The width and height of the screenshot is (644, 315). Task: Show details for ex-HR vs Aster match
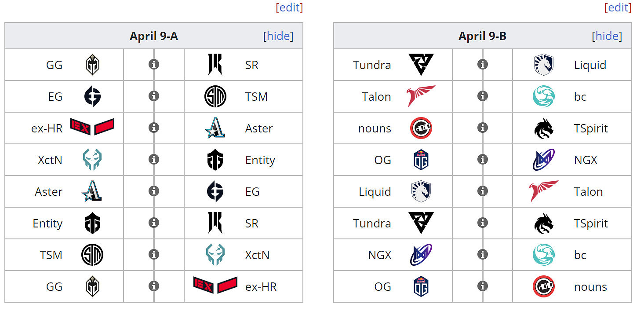tap(153, 128)
